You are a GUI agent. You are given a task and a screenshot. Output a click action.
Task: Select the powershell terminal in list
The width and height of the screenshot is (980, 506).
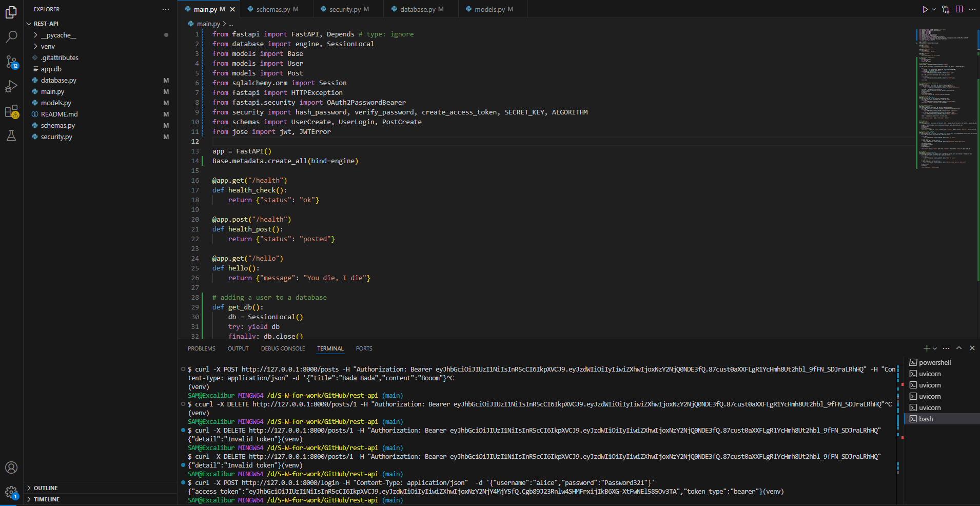934,362
